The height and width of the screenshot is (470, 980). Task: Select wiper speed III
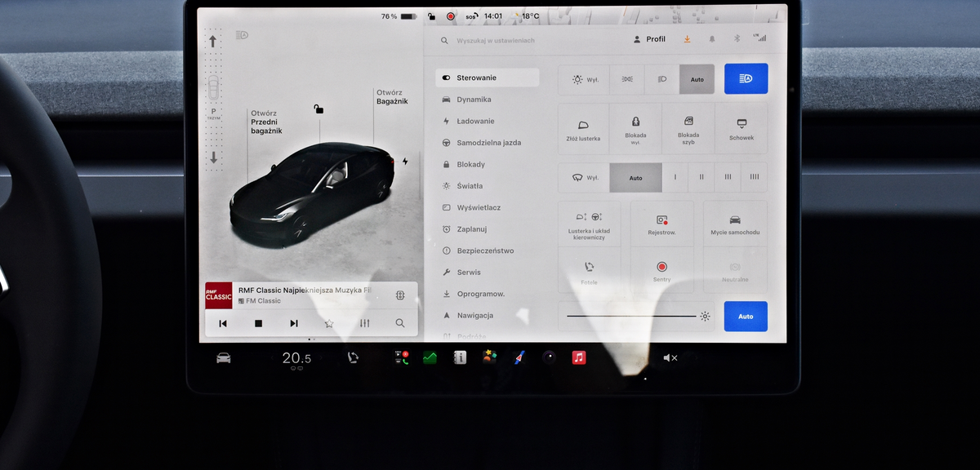pyautogui.click(x=728, y=177)
